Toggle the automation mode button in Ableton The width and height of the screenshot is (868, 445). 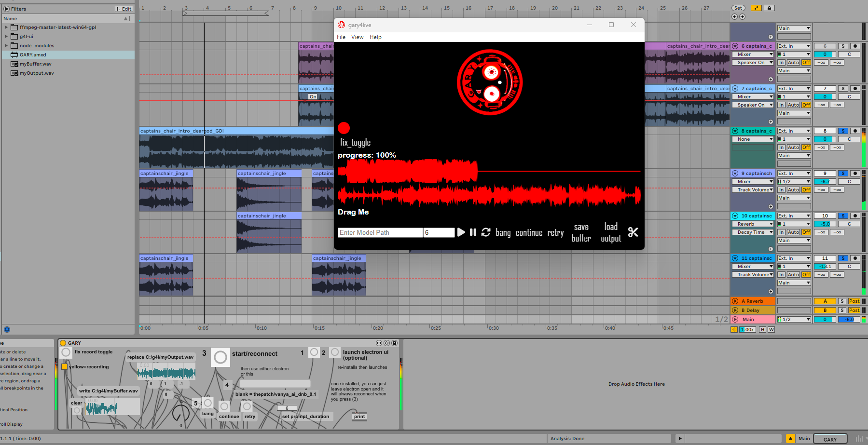756,8
